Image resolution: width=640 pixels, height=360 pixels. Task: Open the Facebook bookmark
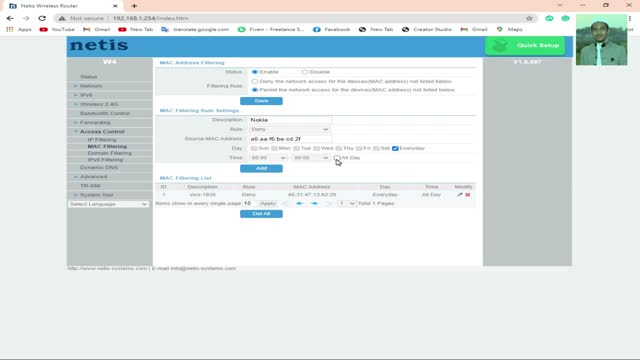point(331,29)
